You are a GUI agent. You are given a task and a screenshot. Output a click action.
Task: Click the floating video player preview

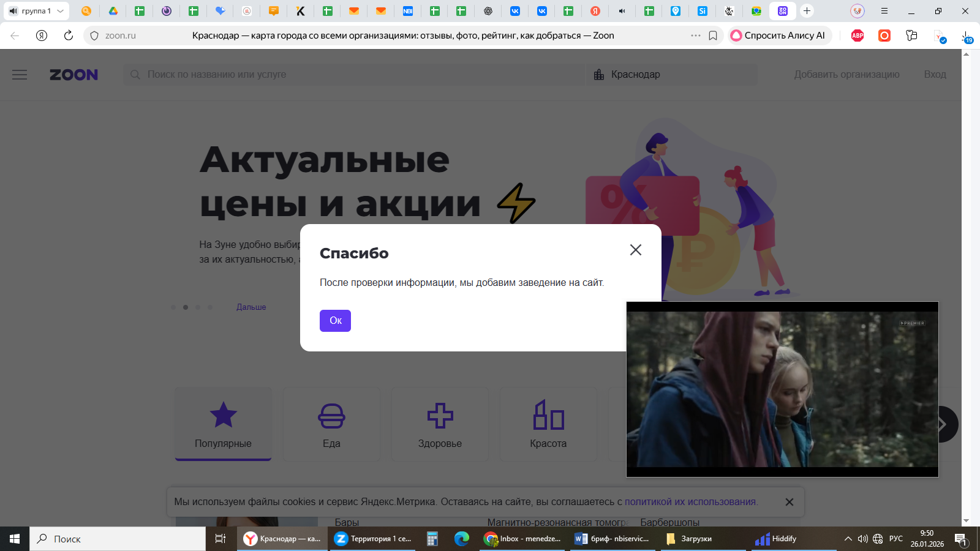coord(782,389)
